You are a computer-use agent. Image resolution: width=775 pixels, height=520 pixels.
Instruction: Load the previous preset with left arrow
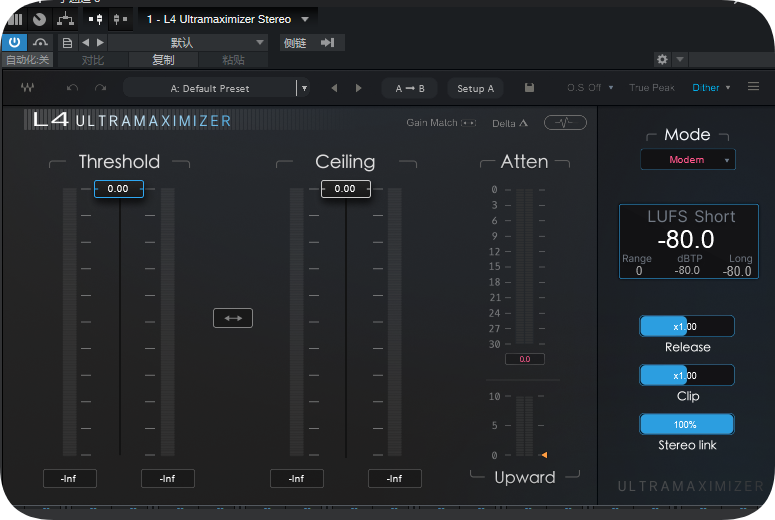[x=335, y=88]
